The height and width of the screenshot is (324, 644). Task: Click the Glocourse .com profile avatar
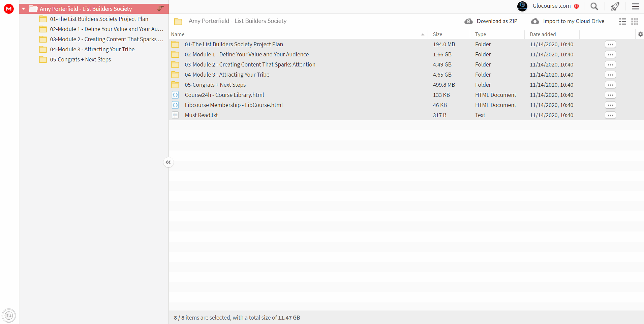click(x=522, y=6)
